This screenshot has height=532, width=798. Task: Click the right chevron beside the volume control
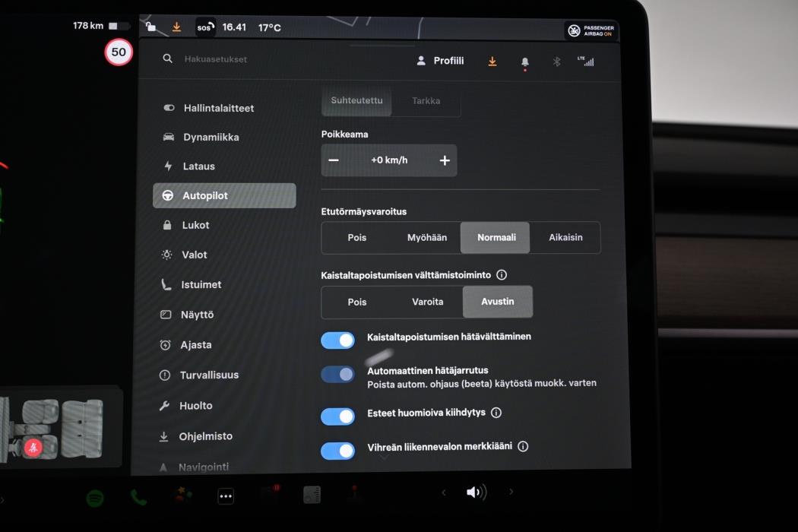[x=511, y=492]
